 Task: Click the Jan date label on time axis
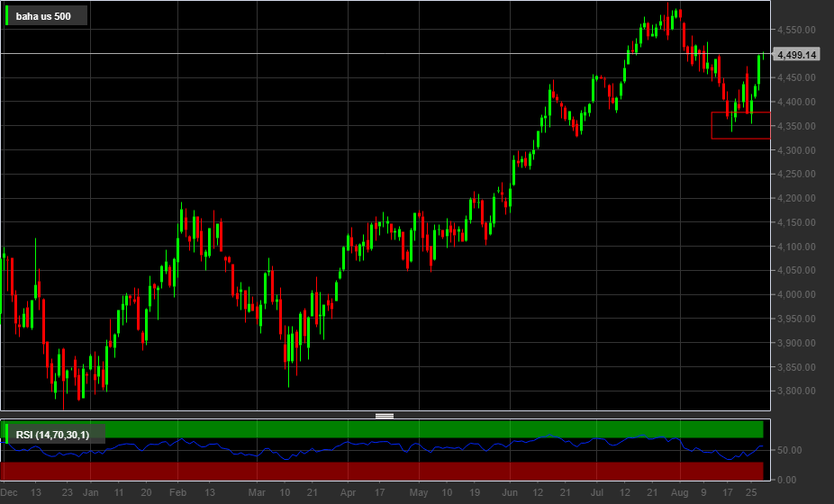tap(90, 493)
